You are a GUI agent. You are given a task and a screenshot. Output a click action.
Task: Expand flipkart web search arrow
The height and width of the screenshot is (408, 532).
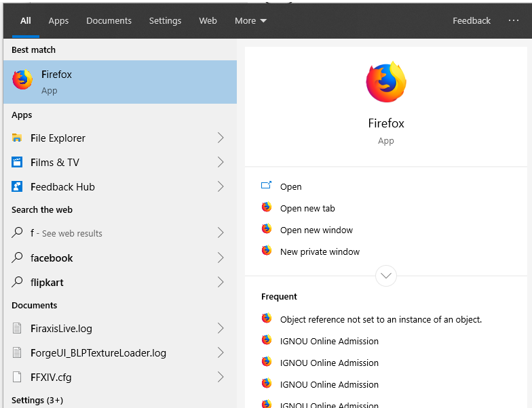221,282
